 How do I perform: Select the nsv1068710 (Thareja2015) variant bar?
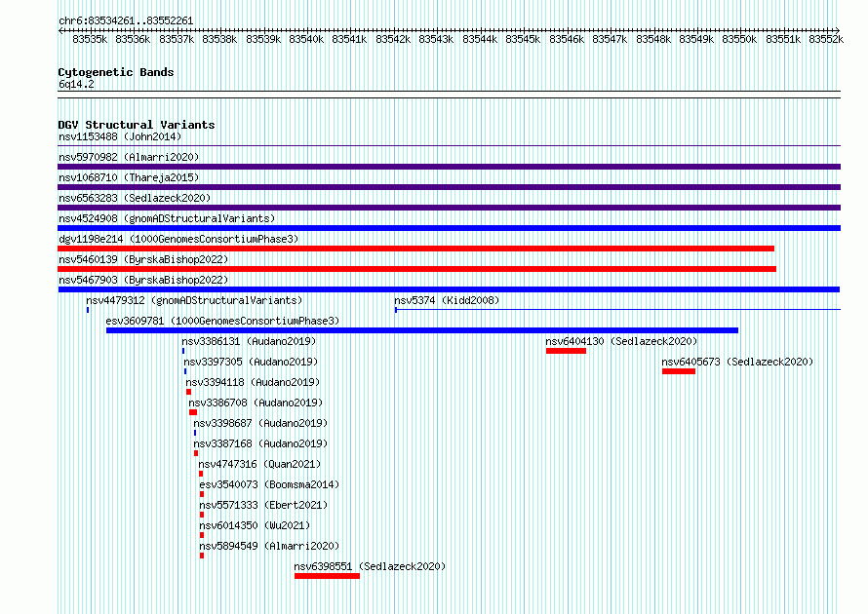tap(449, 187)
